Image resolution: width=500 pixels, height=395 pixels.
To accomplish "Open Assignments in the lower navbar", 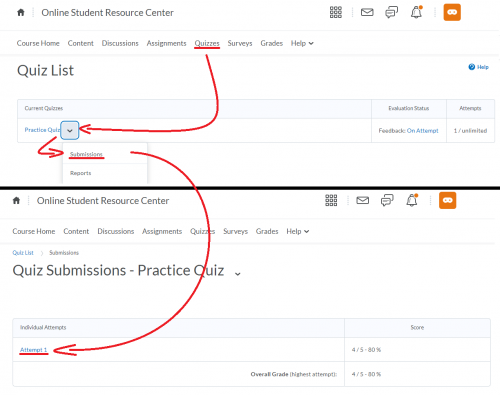I will [162, 231].
